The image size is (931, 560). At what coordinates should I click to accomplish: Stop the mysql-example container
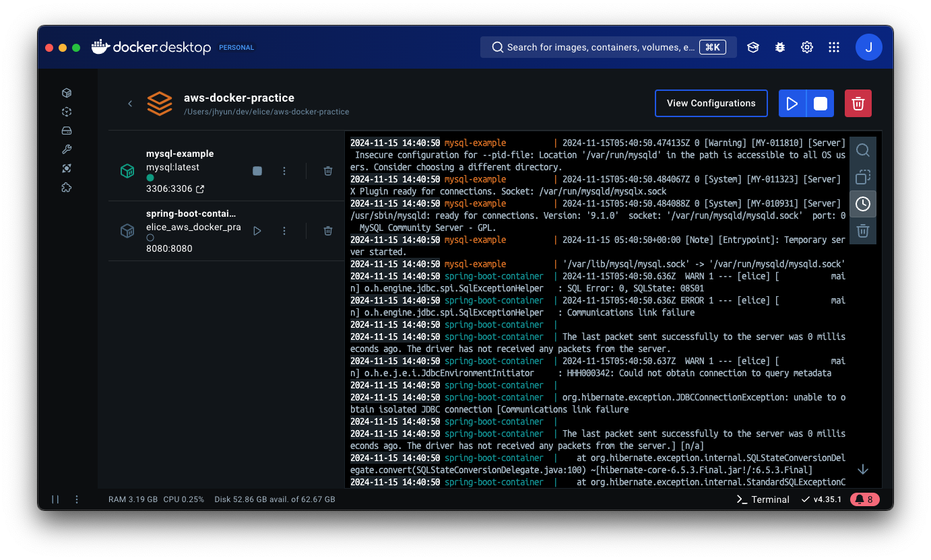point(257,172)
